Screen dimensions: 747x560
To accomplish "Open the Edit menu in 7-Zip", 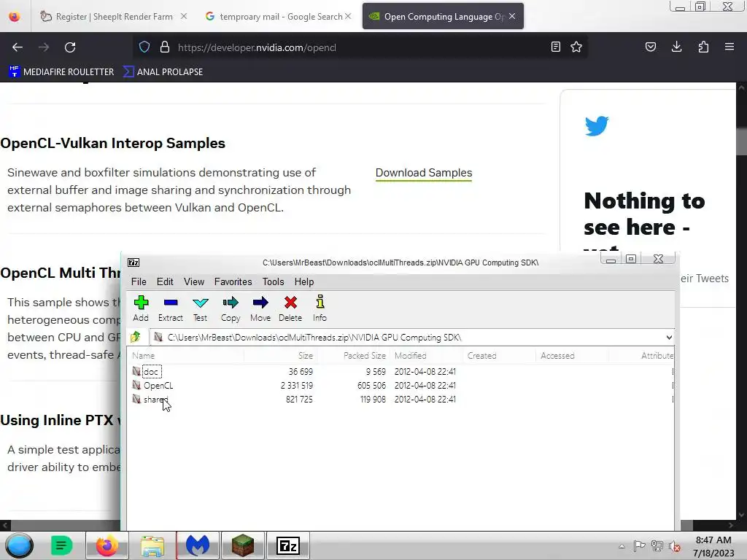I will click(165, 281).
